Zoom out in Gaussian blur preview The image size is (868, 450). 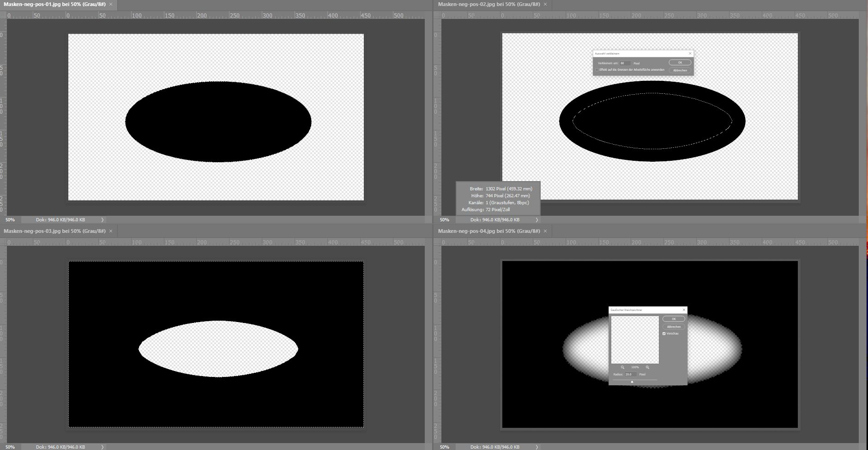(622, 367)
